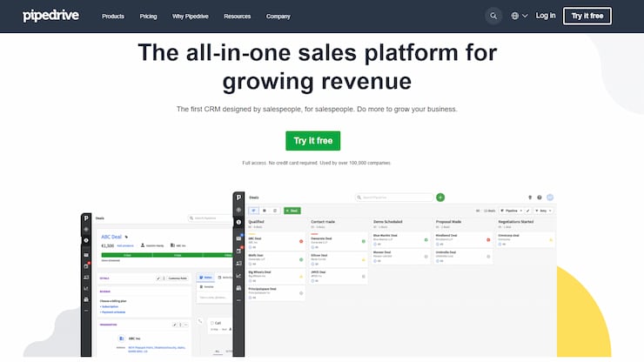Click the search field in deal detail mockup

point(211,218)
